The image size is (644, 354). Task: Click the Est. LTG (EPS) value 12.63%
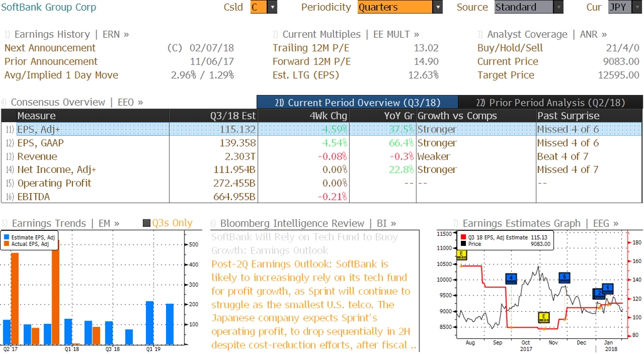tap(423, 75)
